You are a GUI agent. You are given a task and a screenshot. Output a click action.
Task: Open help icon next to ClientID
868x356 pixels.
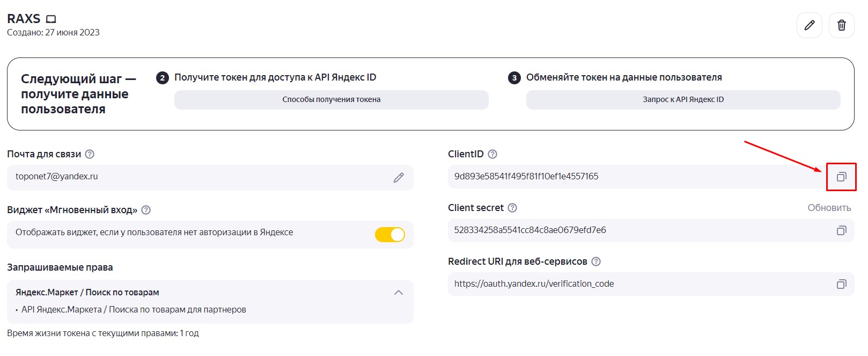click(x=492, y=154)
